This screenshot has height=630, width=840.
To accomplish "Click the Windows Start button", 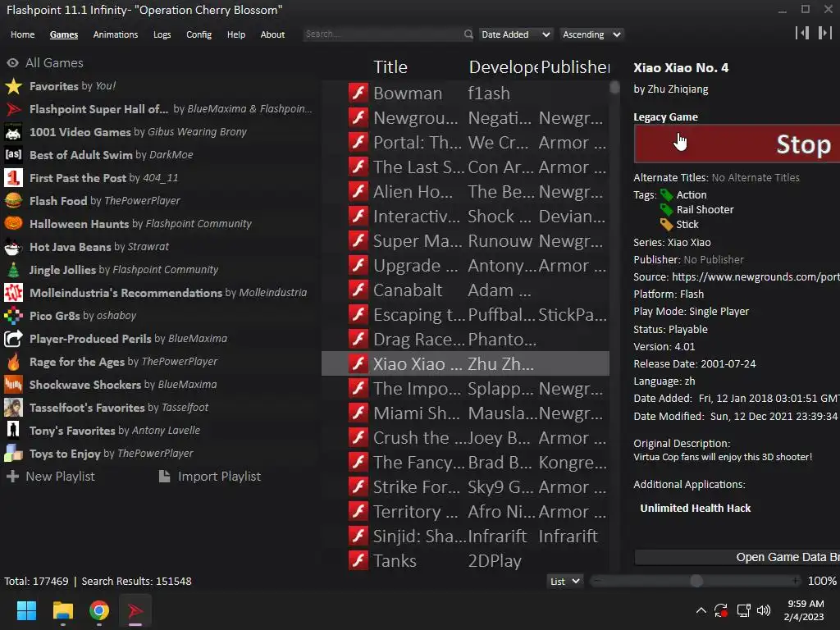I will point(26,610).
